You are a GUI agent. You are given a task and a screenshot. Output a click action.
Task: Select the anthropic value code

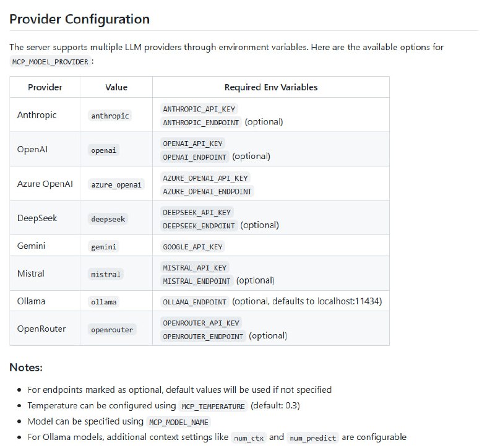coord(110,116)
